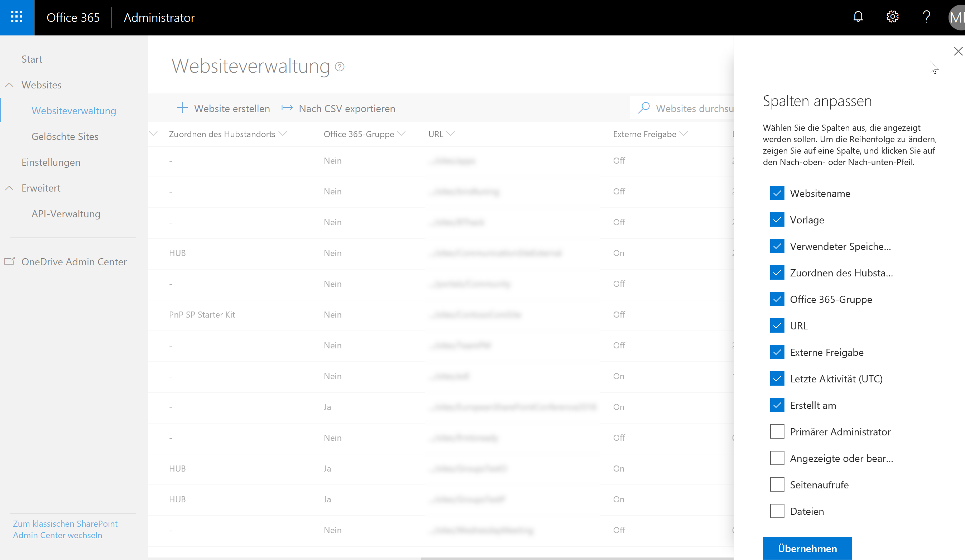The width and height of the screenshot is (965, 560).
Task: Open the Office 365 app launcher waffle
Action: [17, 17]
